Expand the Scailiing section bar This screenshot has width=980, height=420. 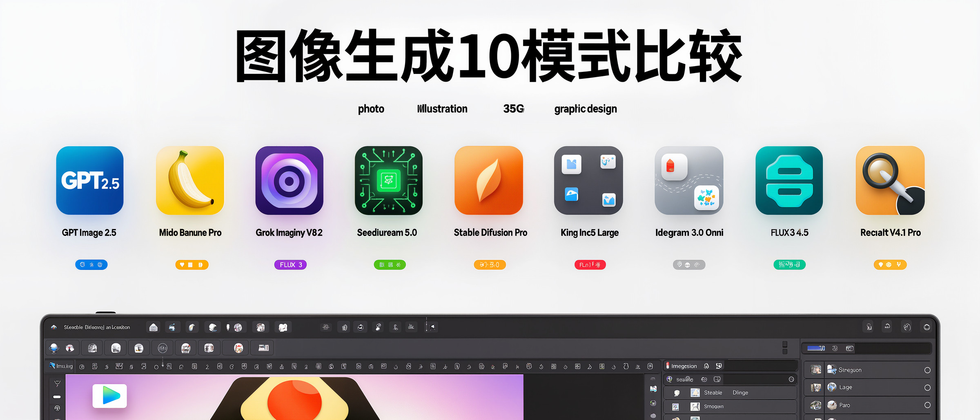tap(730, 380)
